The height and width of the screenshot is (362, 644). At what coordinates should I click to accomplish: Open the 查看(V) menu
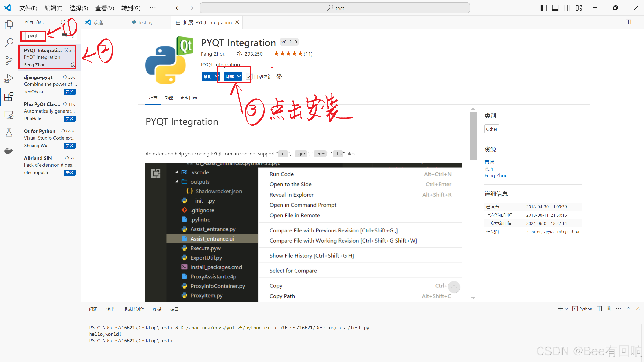click(105, 8)
